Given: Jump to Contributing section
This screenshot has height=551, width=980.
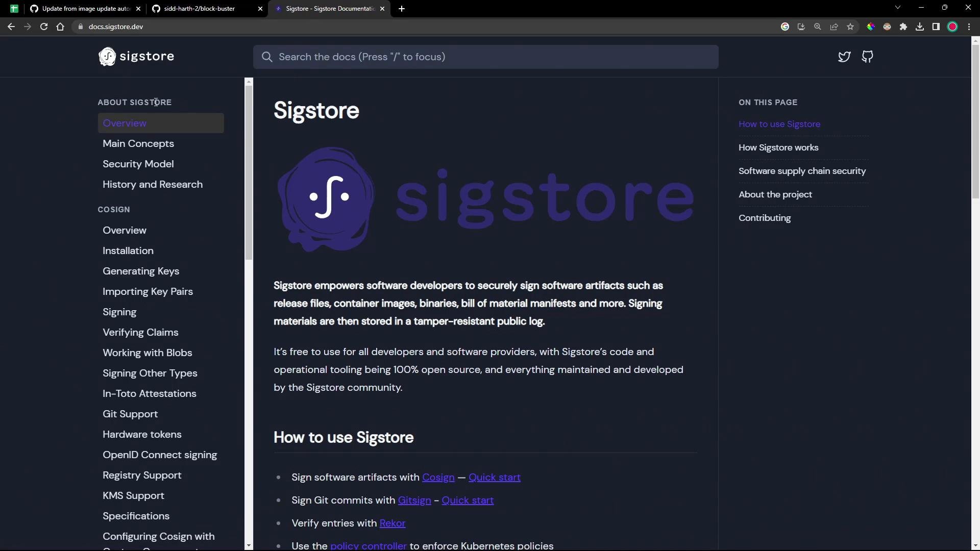Looking at the screenshot, I should [x=765, y=218].
